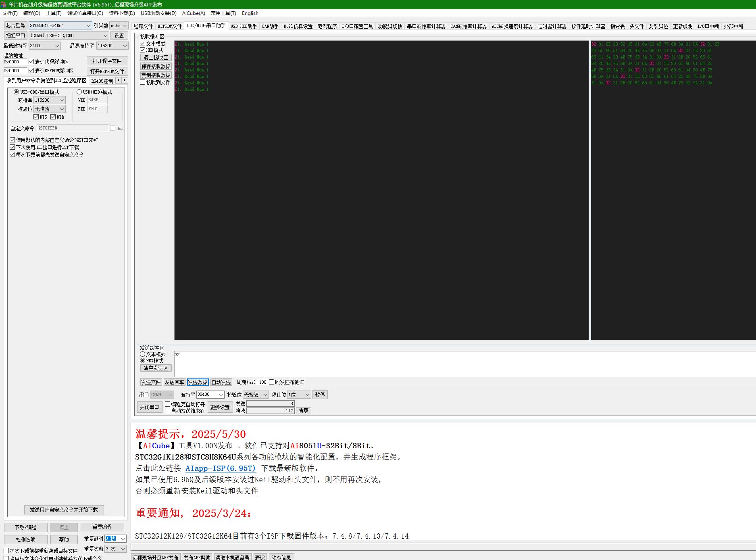Click 扫描串口 button
Viewport: 756px width, 560px height.
point(15,36)
